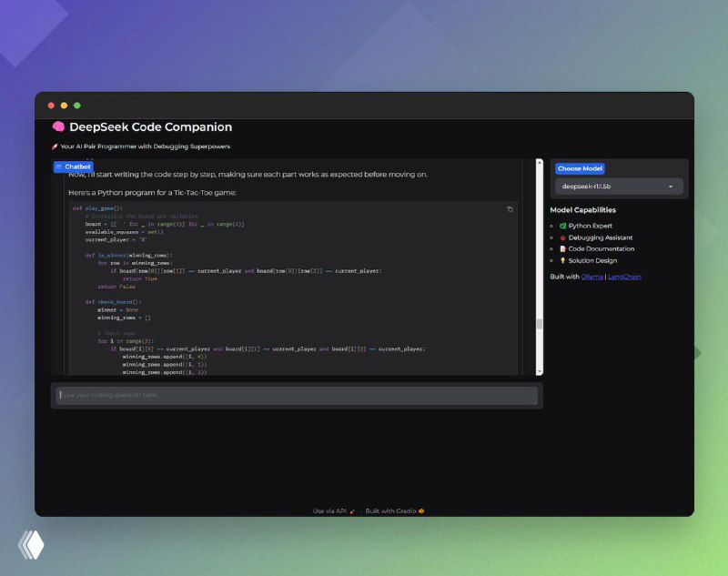Click the Code Documentation document icon
This screenshot has height=576, width=728.
(563, 248)
